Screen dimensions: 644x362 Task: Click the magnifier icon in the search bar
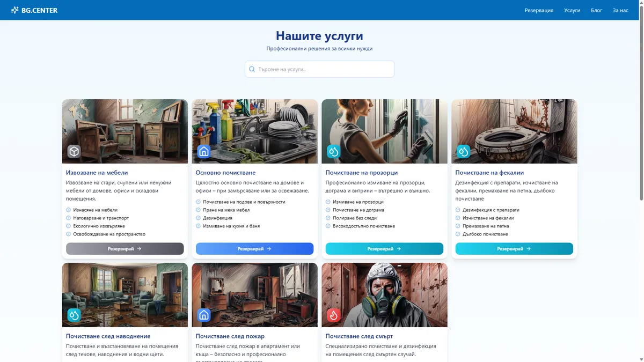click(252, 69)
